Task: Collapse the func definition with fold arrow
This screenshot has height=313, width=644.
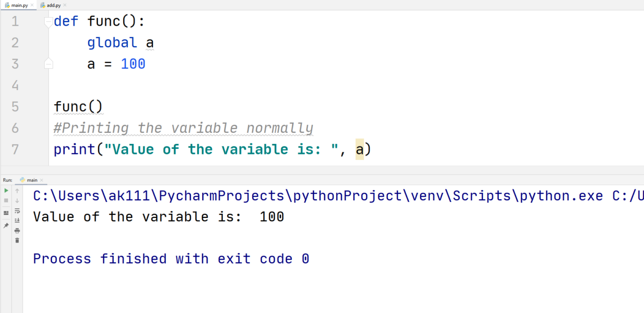Action: (48, 21)
